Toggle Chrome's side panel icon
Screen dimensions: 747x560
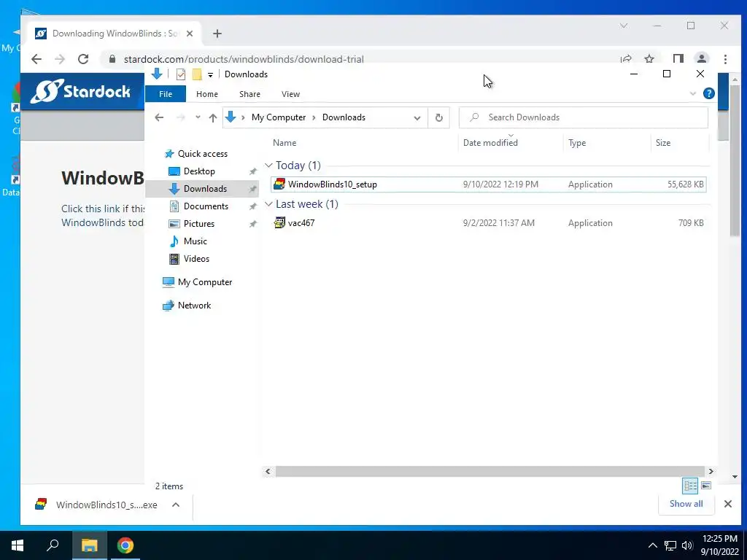(678, 59)
